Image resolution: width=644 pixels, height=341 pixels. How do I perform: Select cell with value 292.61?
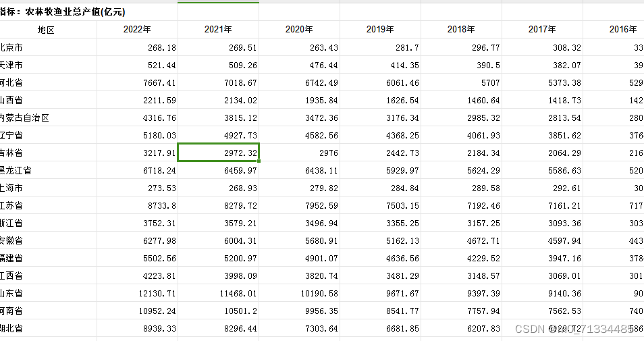coord(542,188)
